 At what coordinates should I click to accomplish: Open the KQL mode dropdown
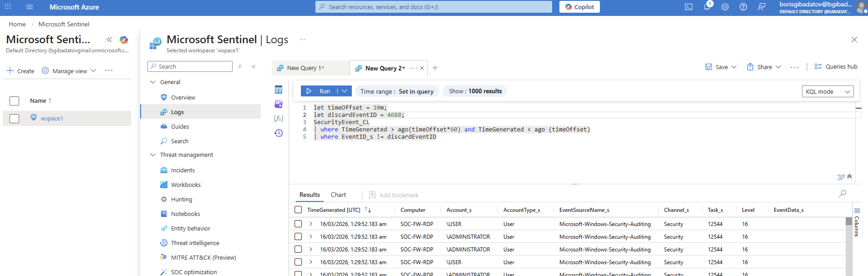(827, 91)
